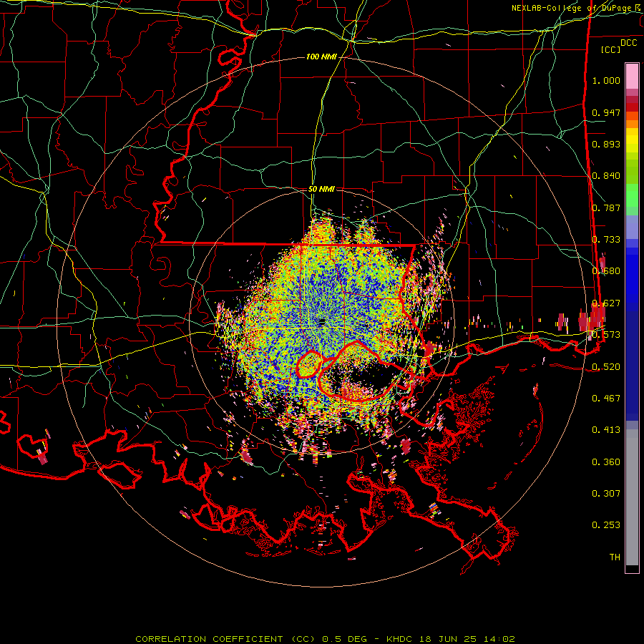Click the "14:02" time in the caption
This screenshot has width=644, height=644.
(x=499, y=639)
